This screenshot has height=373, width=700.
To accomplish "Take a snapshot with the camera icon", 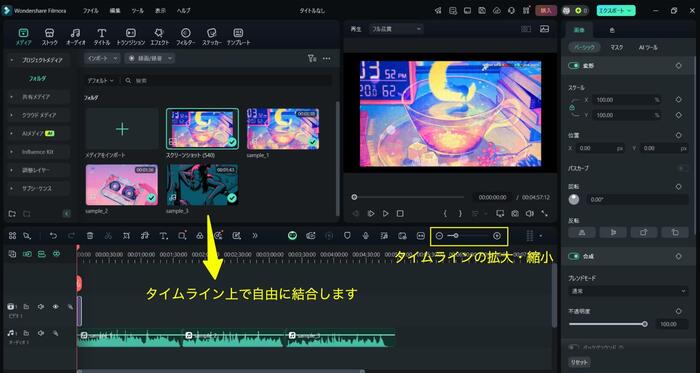I will point(515,214).
